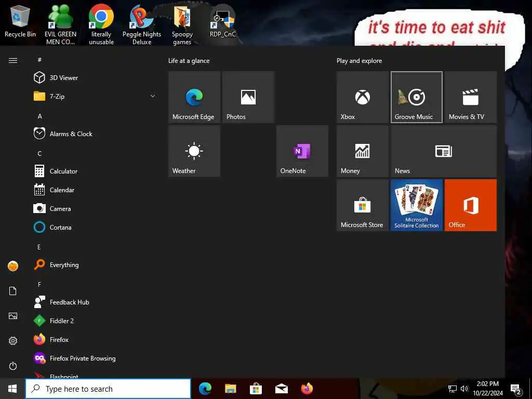Open Mail from the taskbar
This screenshot has height=399, width=532.
tap(281, 389)
